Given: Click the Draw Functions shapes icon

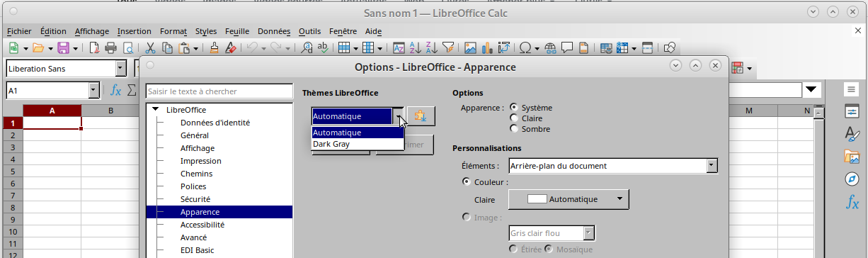Looking at the screenshot, I should click(x=669, y=48).
